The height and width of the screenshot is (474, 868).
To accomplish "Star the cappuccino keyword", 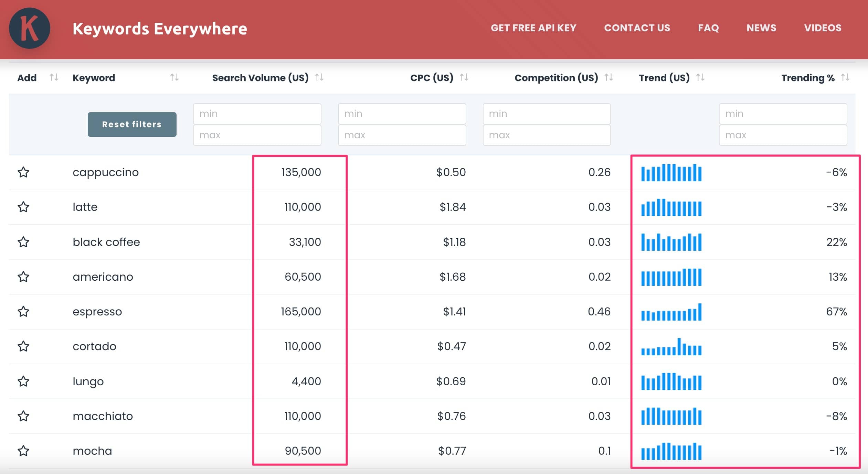I will click(23, 172).
